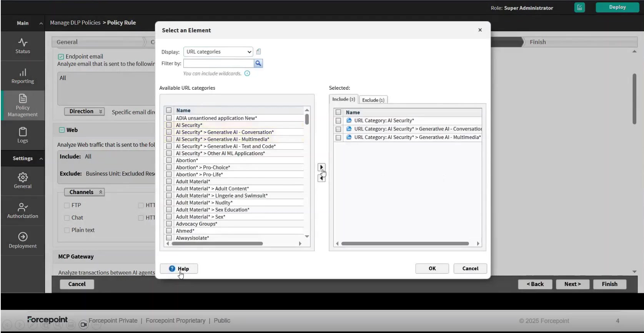This screenshot has width=644, height=333.
Task: Click the filter search magnifier icon
Action: click(258, 63)
